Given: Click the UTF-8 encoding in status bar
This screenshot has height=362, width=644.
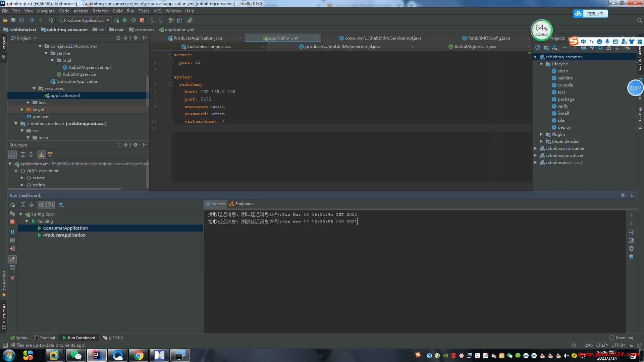Looking at the screenshot, I should pyautogui.click(x=618, y=345).
